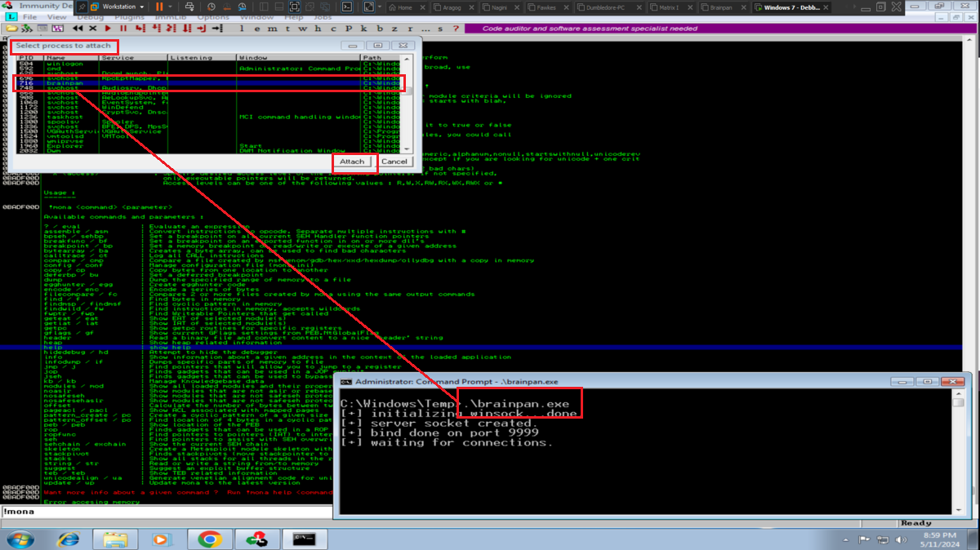This screenshot has height=550, width=980.
Task: Click the red '?' help icon in debugger toolbar
Action: click(456, 29)
